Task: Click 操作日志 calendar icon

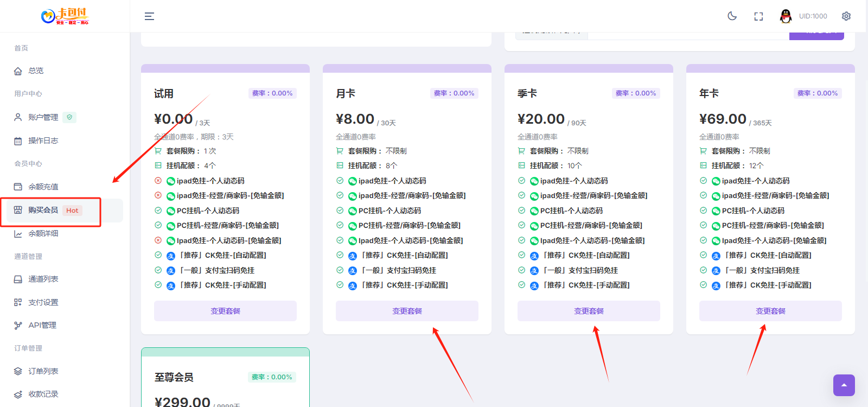Action: tap(18, 141)
